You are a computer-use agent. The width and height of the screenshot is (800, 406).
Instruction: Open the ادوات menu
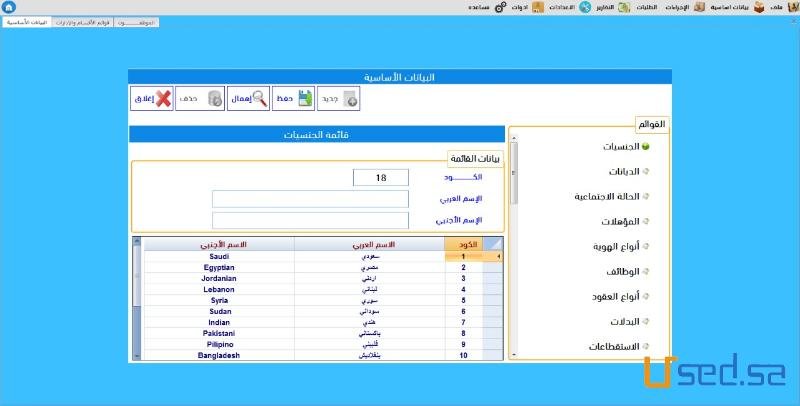click(519, 7)
